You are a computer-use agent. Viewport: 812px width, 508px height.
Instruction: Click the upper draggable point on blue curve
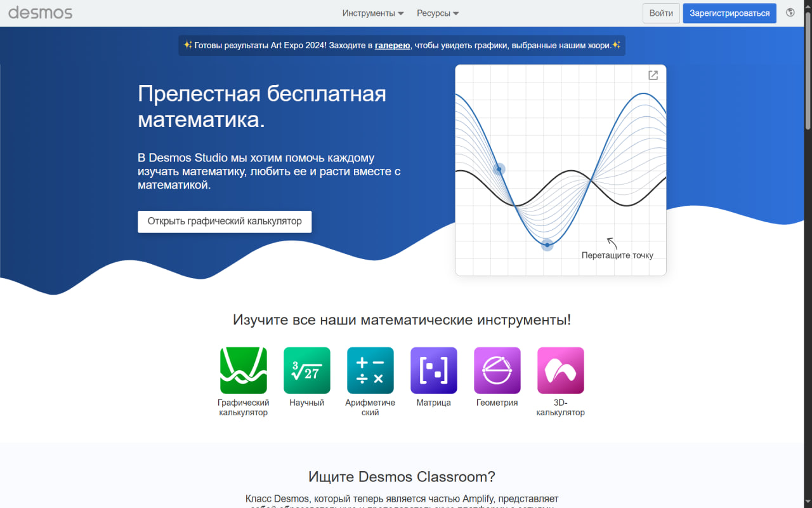point(499,169)
